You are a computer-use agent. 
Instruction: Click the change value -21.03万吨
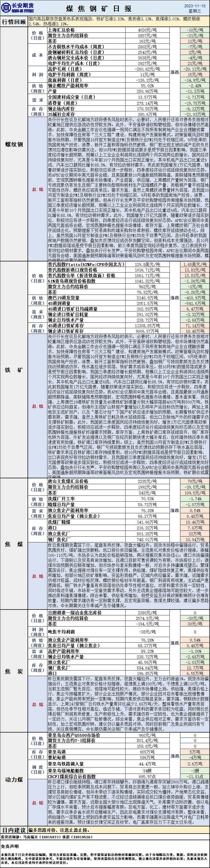195,114
